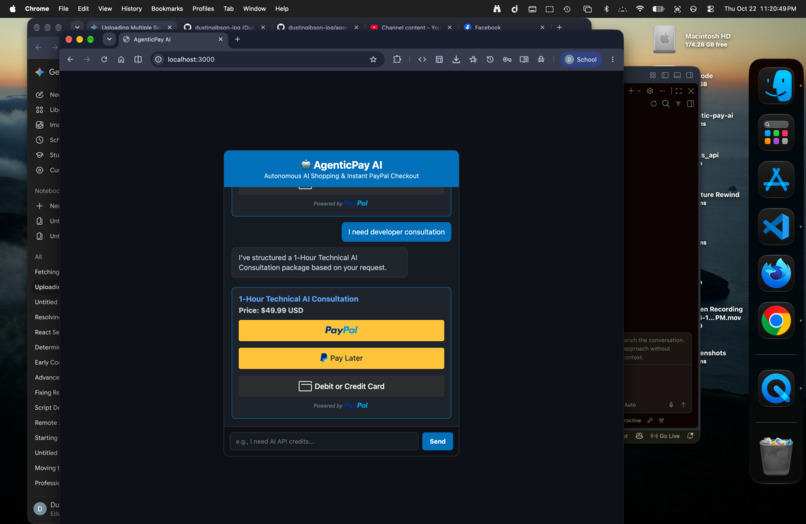Click the 'Price: $49.99 USD' text

coord(271,311)
